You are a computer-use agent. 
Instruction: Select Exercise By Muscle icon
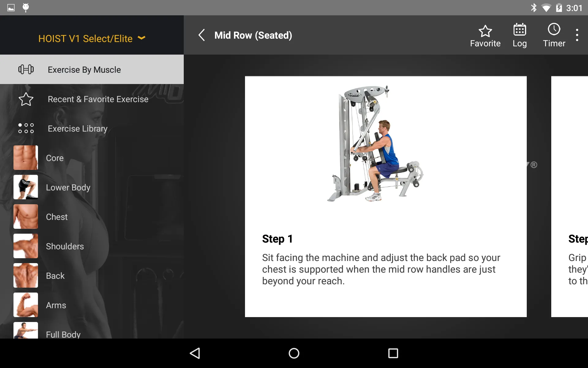[x=26, y=70]
